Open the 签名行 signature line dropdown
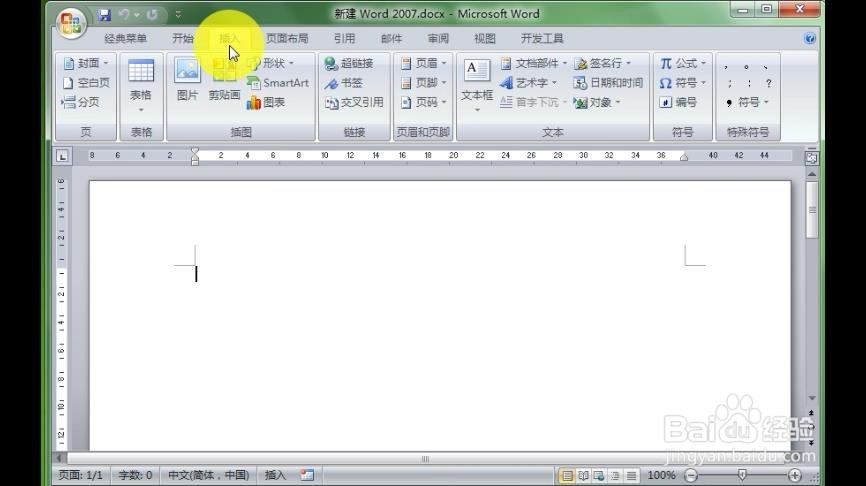Viewport: 866px width, 486px height. pyautogui.click(x=602, y=64)
